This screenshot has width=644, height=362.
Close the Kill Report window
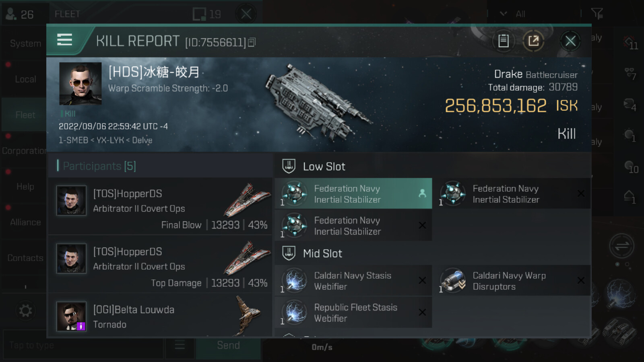click(570, 41)
